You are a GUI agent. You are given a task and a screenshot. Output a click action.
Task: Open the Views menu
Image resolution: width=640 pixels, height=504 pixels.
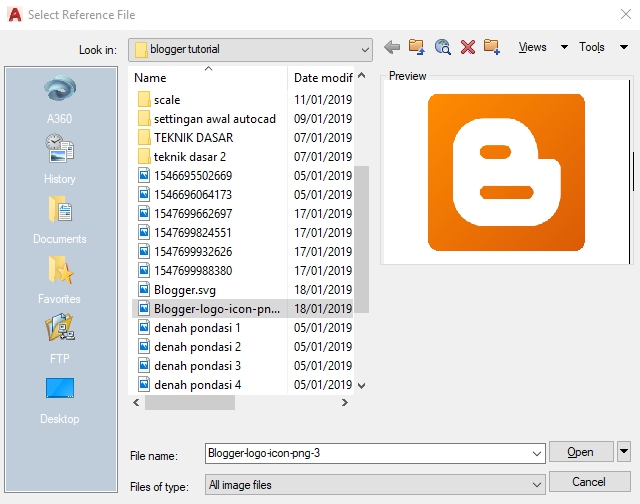[532, 47]
